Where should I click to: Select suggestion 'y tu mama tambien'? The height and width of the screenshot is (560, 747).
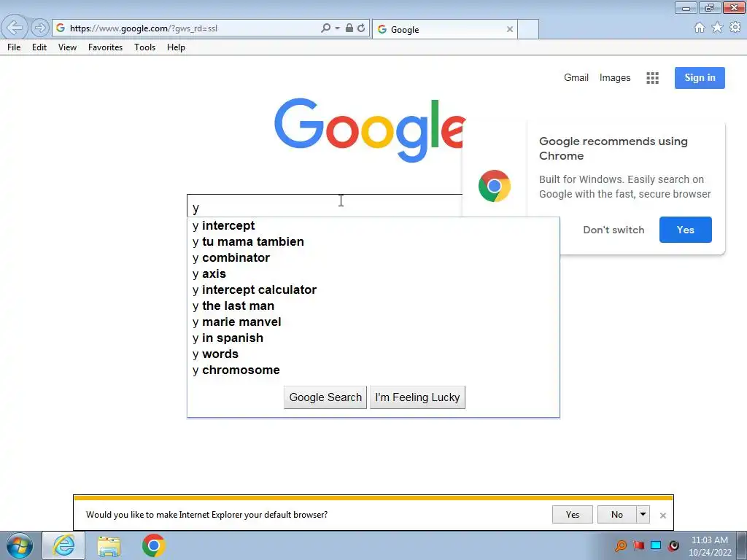coord(373,241)
